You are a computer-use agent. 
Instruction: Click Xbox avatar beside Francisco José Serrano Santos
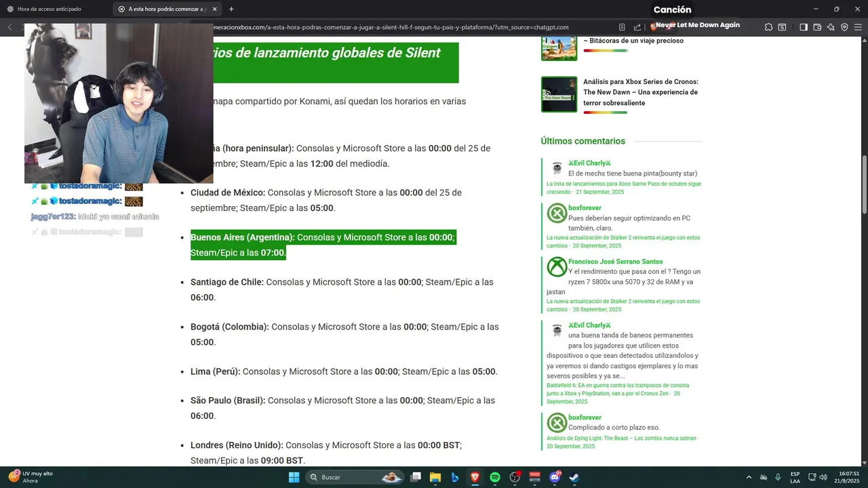click(557, 266)
